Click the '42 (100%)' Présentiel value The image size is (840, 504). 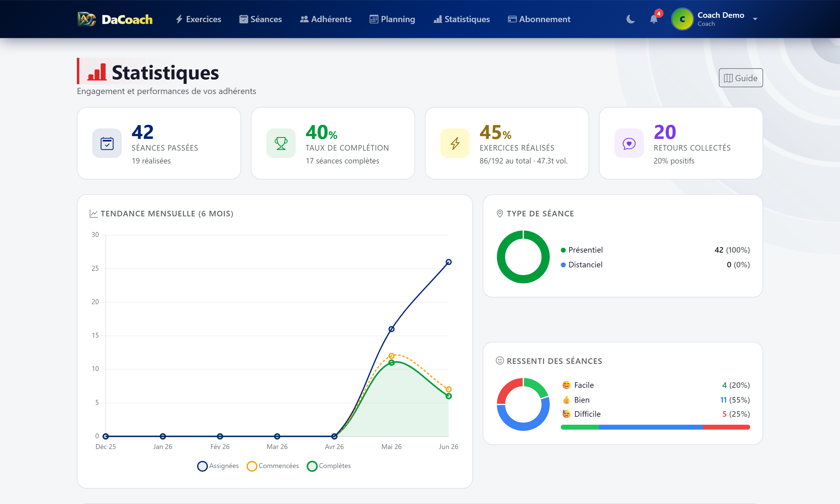pyautogui.click(x=732, y=250)
